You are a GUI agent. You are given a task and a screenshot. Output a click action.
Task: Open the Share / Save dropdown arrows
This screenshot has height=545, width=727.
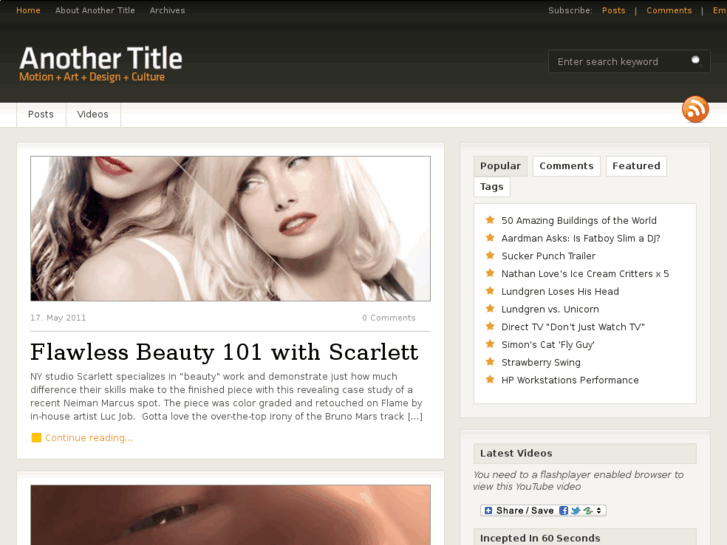tap(599, 510)
